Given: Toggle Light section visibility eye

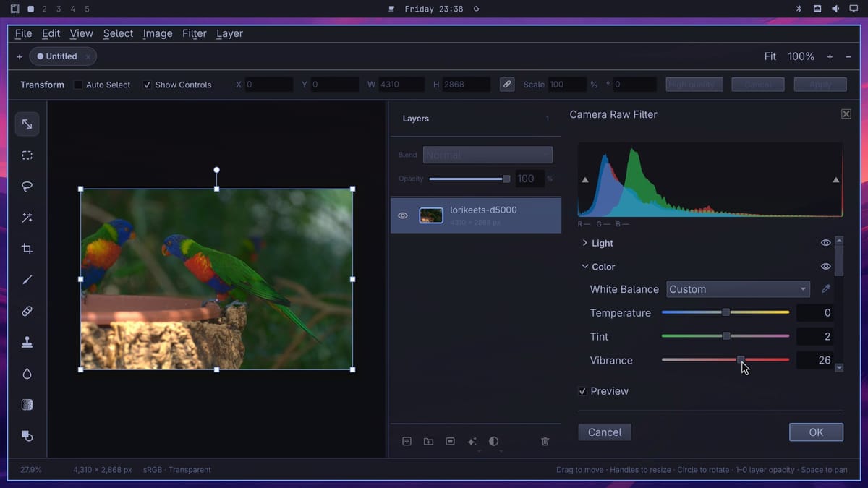Looking at the screenshot, I should 825,243.
